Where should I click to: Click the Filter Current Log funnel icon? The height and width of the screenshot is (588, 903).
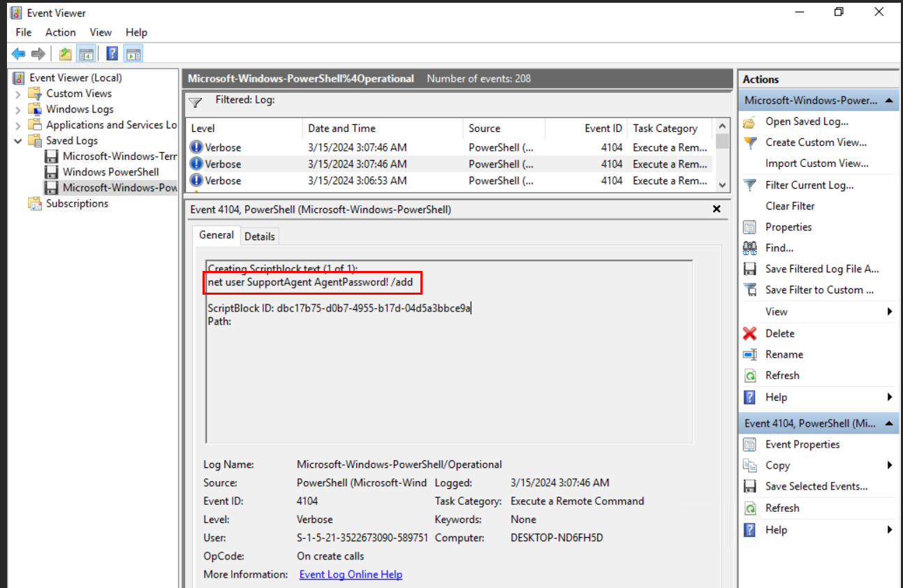click(750, 185)
